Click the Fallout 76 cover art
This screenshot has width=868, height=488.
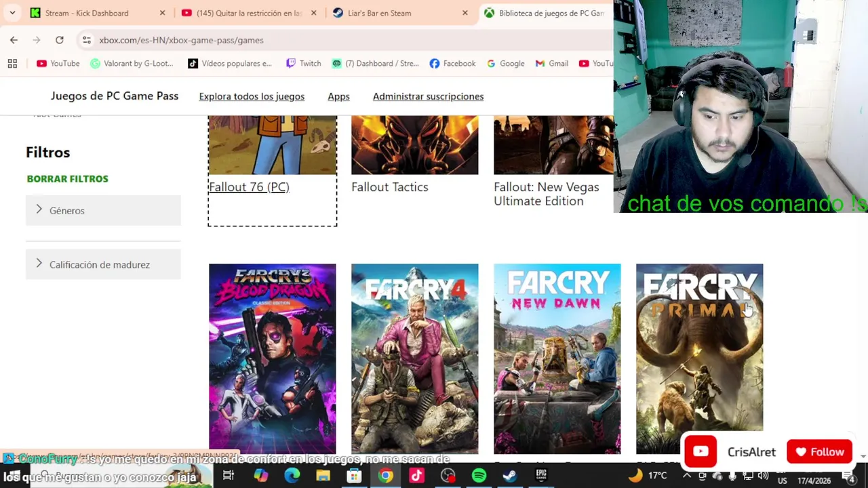pyautogui.click(x=273, y=145)
